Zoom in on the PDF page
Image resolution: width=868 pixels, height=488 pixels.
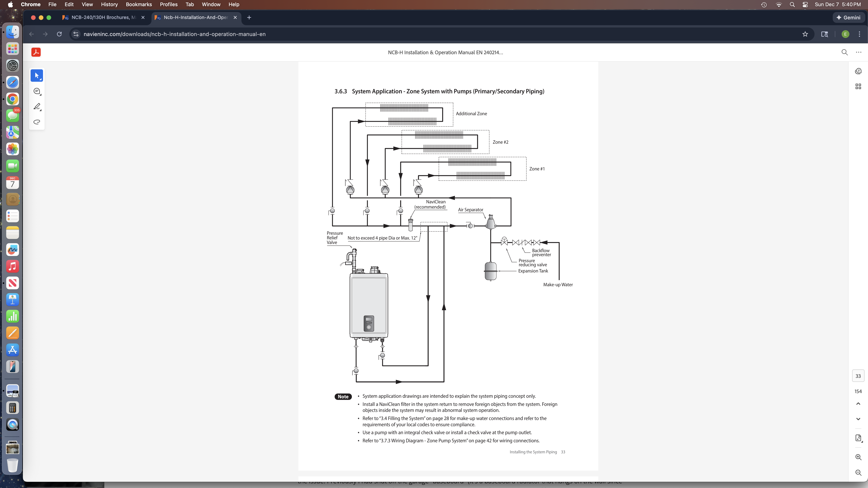tap(858, 457)
